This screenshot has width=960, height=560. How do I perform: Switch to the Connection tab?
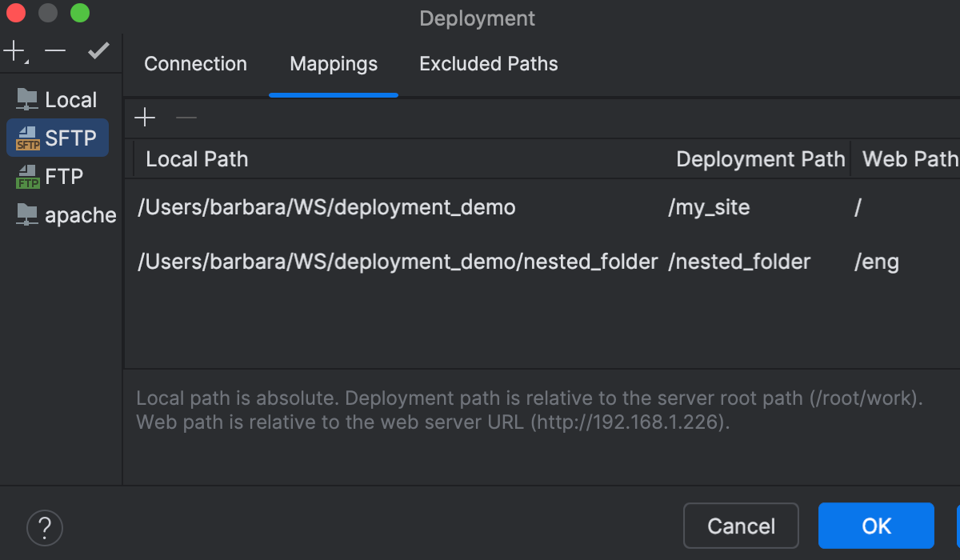point(195,64)
